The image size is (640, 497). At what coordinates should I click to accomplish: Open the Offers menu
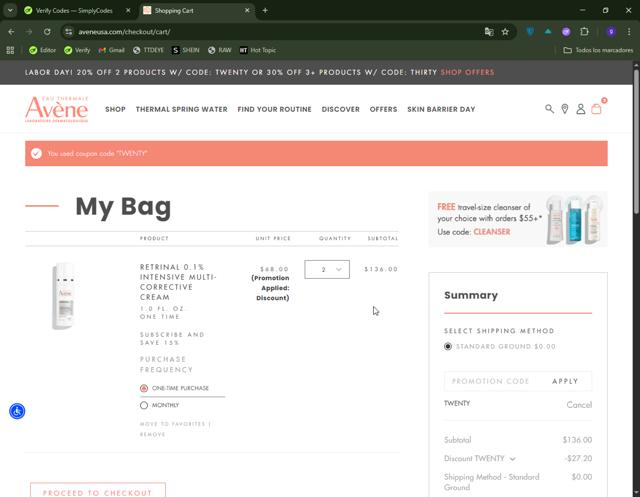point(383,109)
